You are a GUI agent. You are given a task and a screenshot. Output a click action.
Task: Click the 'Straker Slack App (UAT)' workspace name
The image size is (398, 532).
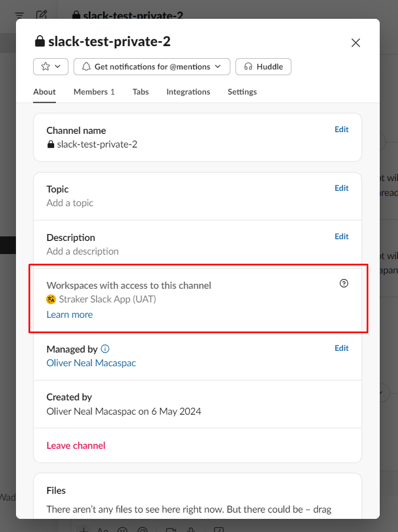point(107,299)
